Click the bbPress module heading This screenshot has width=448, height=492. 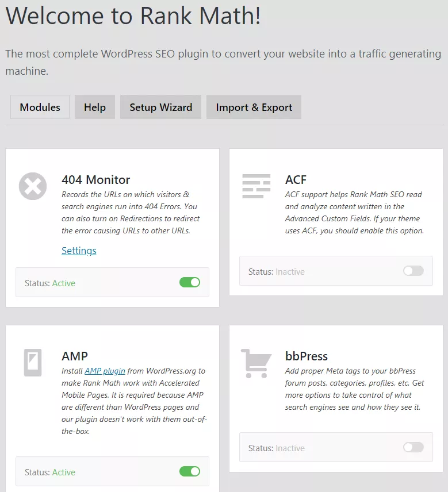(x=307, y=356)
